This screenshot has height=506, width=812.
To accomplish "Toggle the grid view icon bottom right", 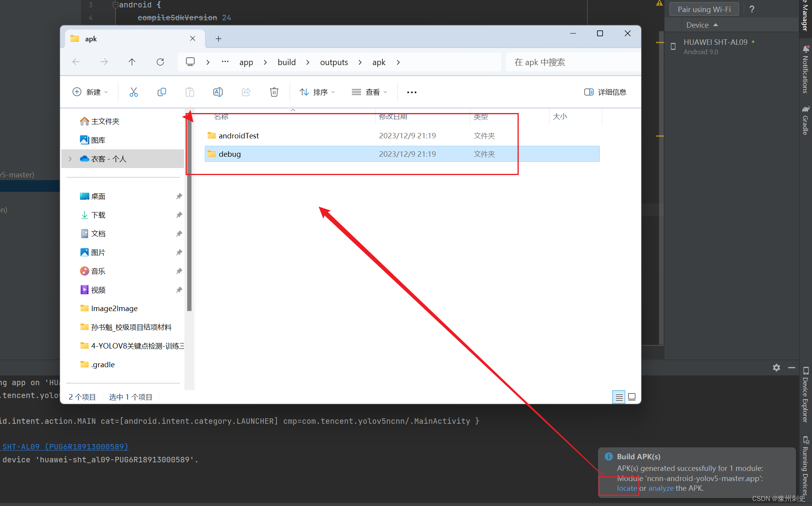I will pos(632,396).
